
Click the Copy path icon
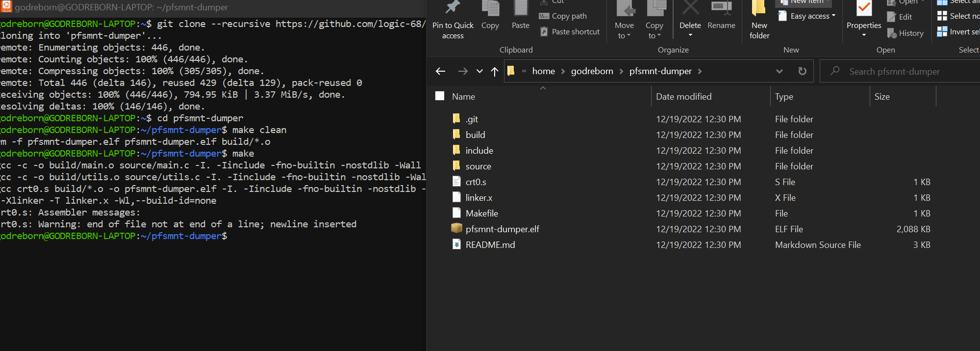coord(544,16)
